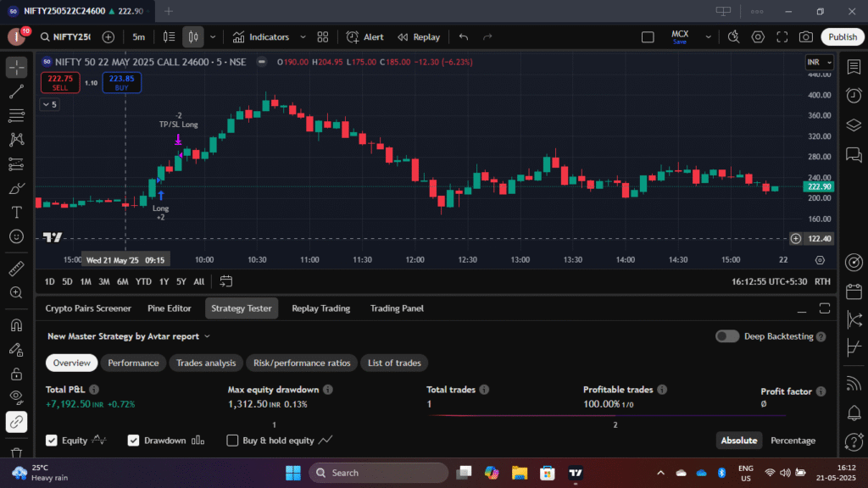Open the Replay Trading tab
Viewport: 868px width, 488px height.
(321, 308)
